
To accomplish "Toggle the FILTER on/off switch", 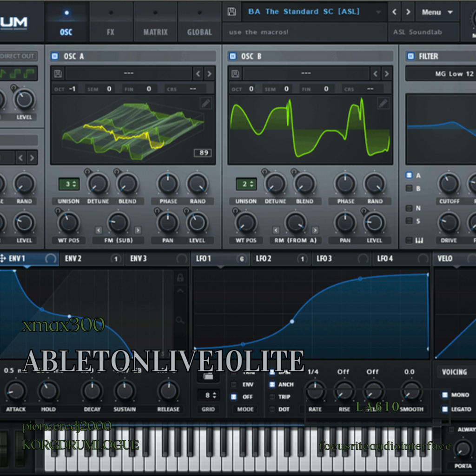I will pyautogui.click(x=410, y=56).
